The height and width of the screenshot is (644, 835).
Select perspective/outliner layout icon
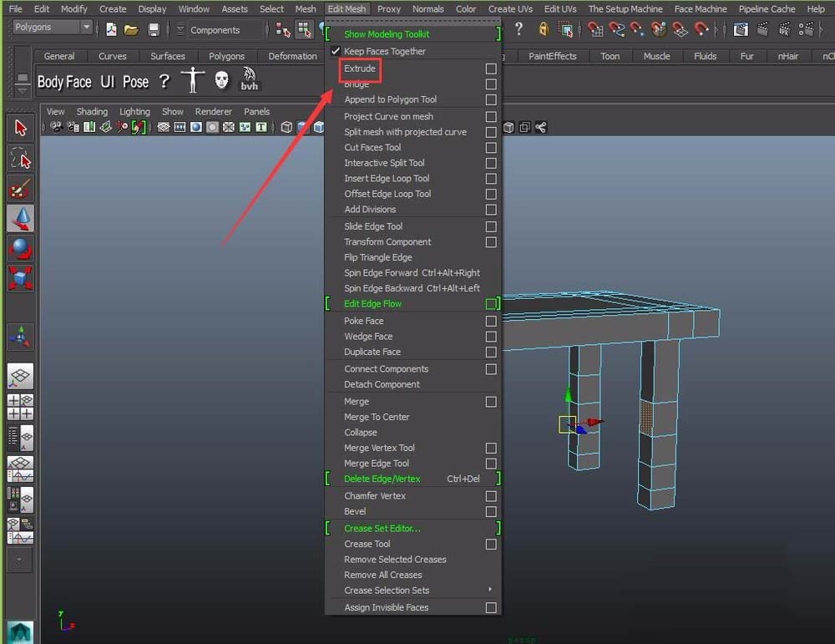point(20,438)
